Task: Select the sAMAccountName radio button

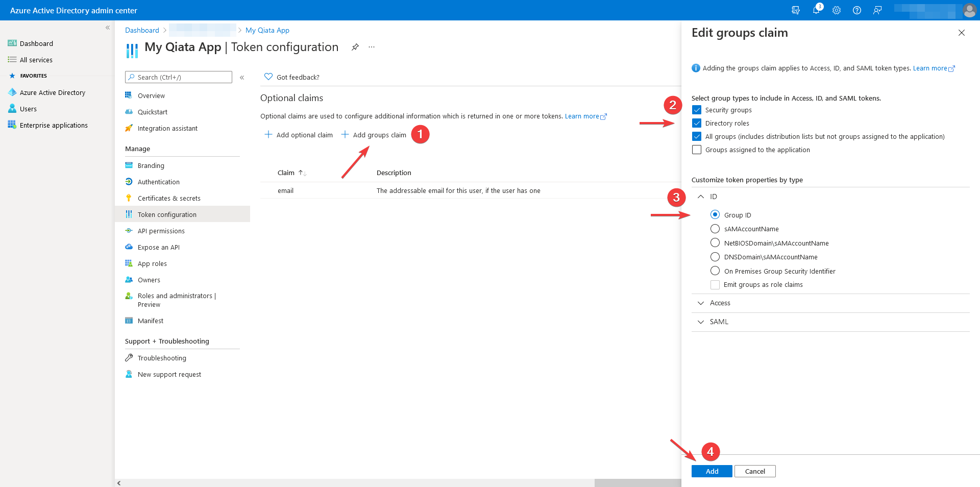Action: [x=715, y=229]
